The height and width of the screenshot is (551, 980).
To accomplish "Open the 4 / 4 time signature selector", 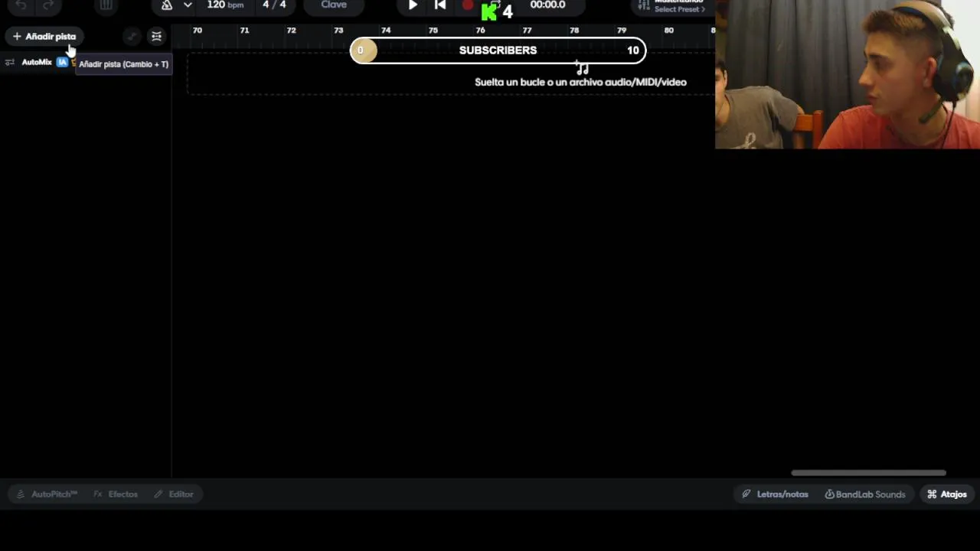I will point(274,5).
